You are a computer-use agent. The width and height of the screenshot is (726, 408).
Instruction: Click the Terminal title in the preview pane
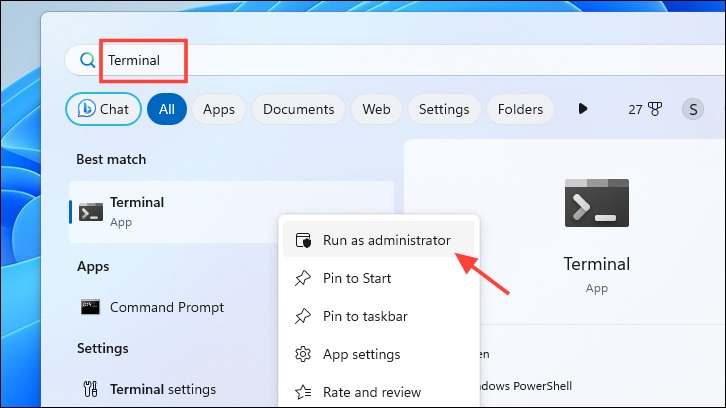click(597, 264)
